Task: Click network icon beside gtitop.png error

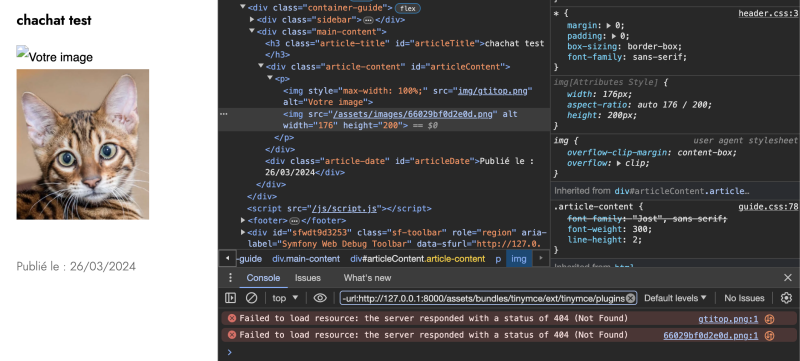Action: (x=769, y=319)
